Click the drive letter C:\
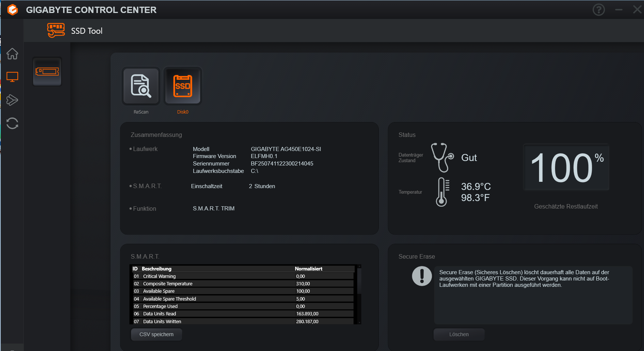 [254, 171]
